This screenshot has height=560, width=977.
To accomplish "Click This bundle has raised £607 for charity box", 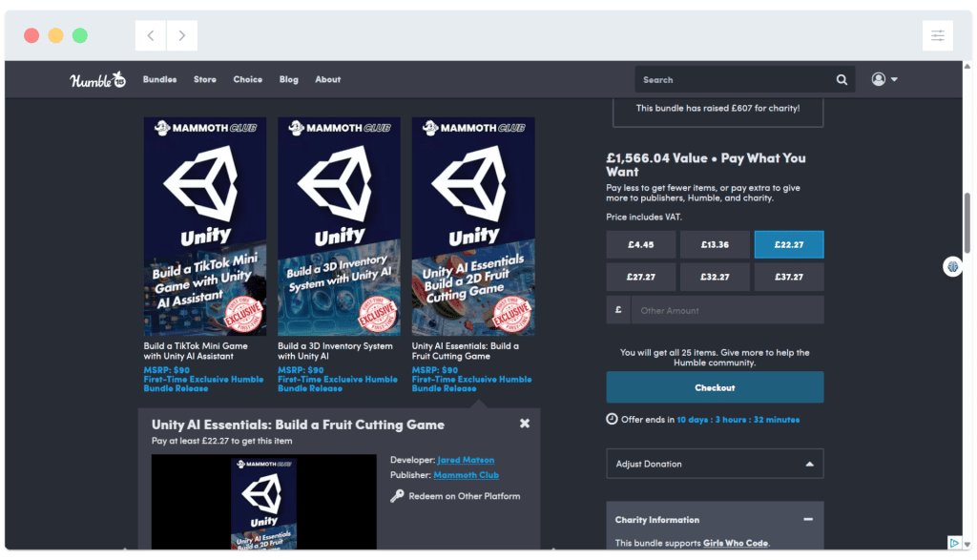I will [717, 111].
